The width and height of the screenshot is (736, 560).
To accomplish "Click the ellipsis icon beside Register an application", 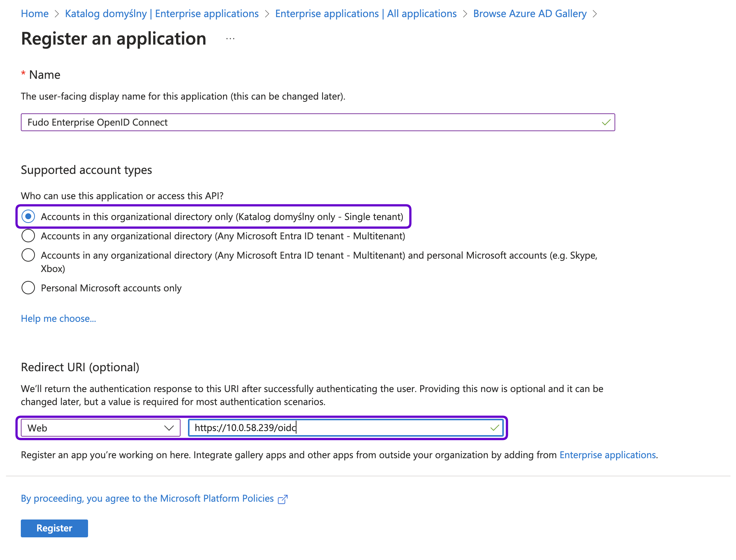I will [x=230, y=39].
